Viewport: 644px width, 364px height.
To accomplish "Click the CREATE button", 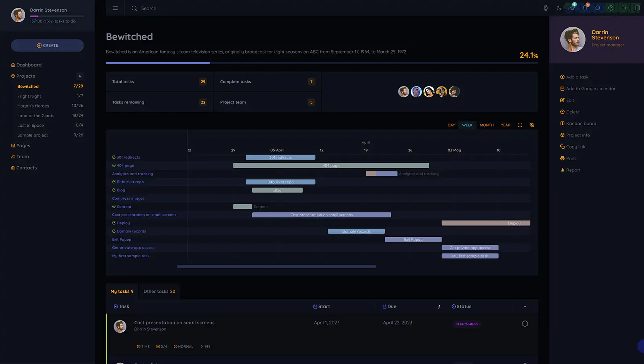I will click(x=47, y=45).
